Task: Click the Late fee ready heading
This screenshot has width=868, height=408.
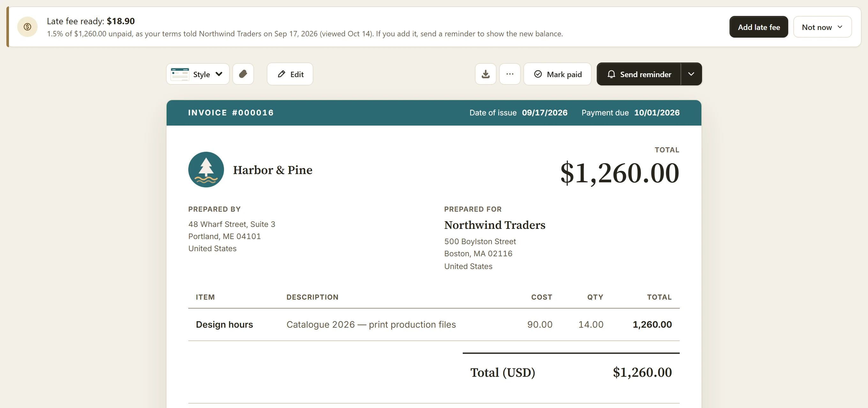Action: click(91, 21)
